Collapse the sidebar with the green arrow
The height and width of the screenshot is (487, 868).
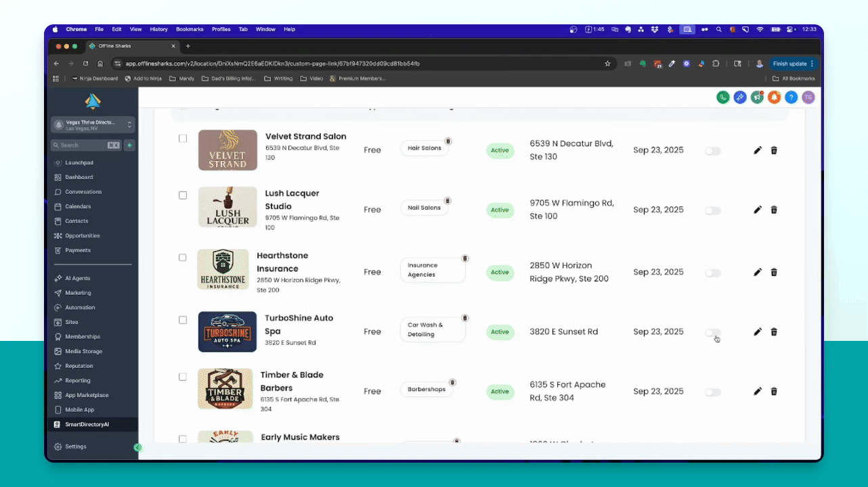tap(137, 447)
